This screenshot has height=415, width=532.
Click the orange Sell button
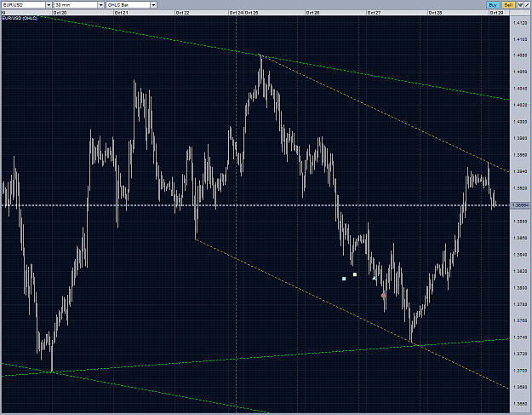508,5
